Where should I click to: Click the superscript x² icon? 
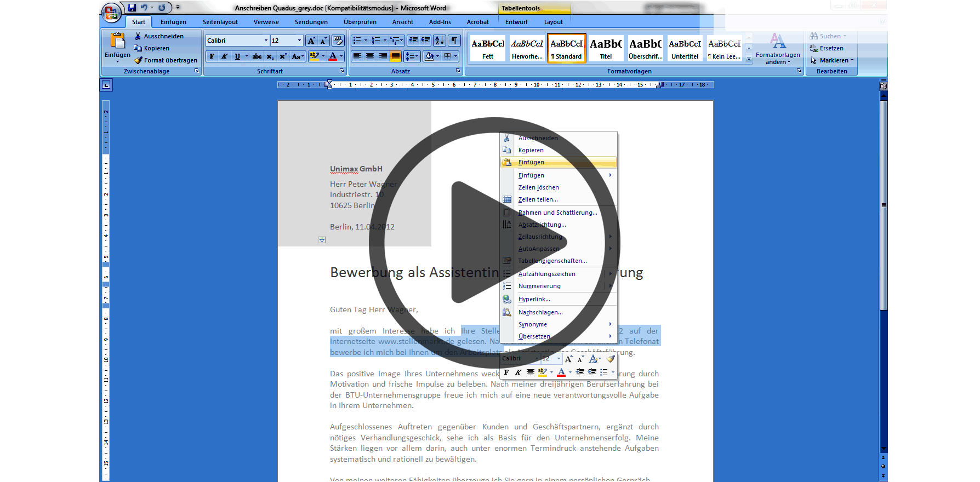pos(283,56)
